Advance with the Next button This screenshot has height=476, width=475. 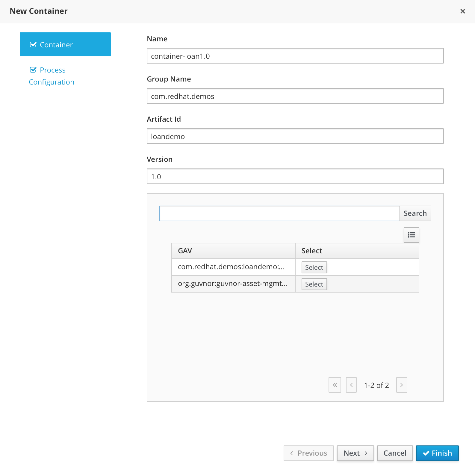pyautogui.click(x=355, y=453)
